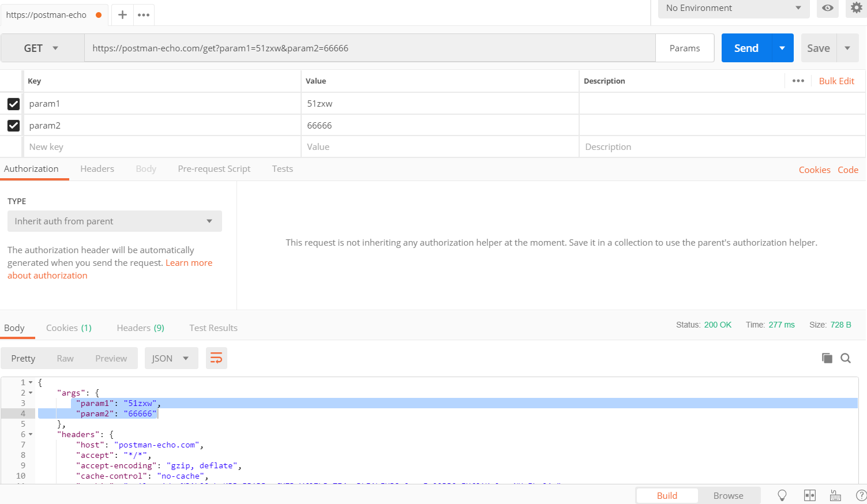
Task: Click the 200 OK status text
Action: (718, 325)
